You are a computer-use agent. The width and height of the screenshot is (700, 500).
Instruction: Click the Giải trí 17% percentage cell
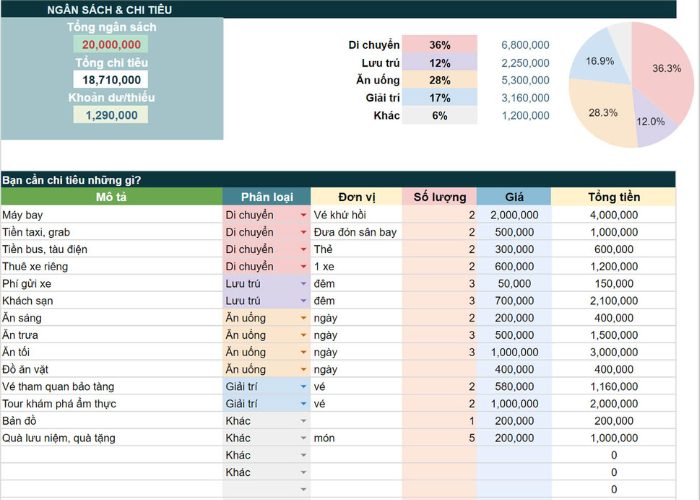(439, 98)
